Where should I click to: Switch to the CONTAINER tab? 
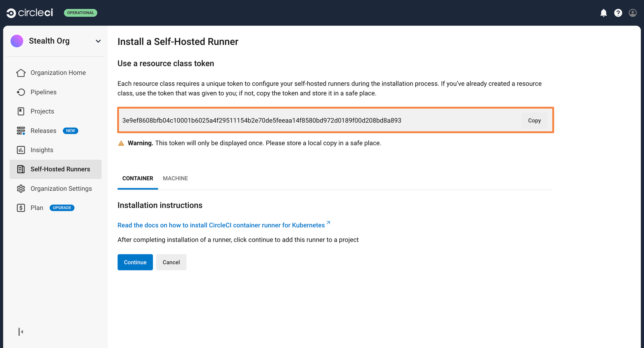point(137,179)
